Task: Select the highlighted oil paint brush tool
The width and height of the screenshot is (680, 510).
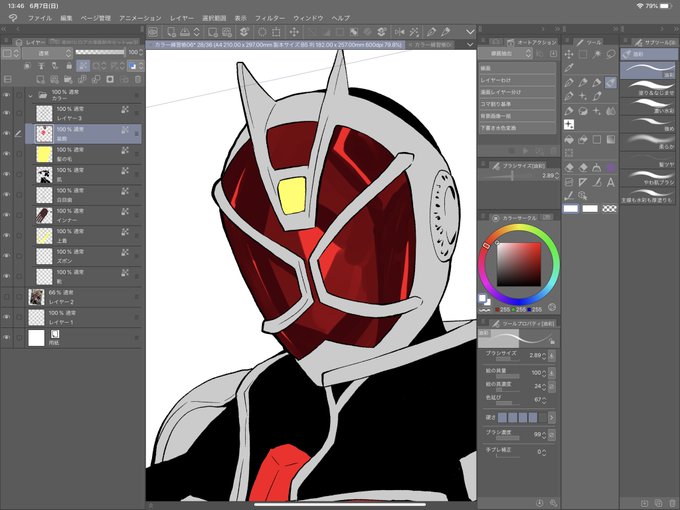Action: point(611,82)
